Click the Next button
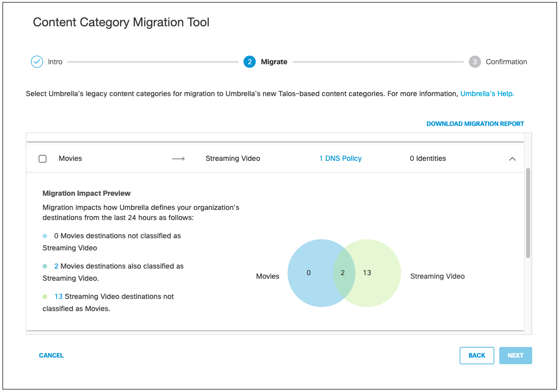Viewport: 558px width, 392px height. (515, 356)
